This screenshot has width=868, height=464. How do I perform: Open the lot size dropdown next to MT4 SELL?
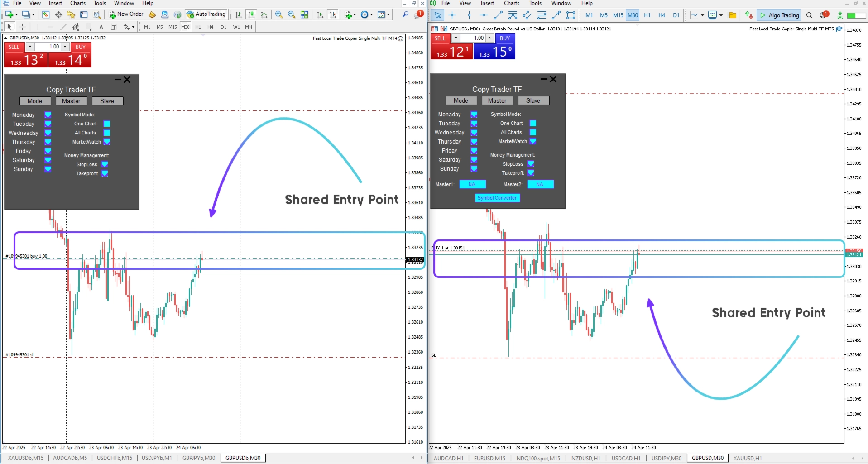tap(30, 47)
